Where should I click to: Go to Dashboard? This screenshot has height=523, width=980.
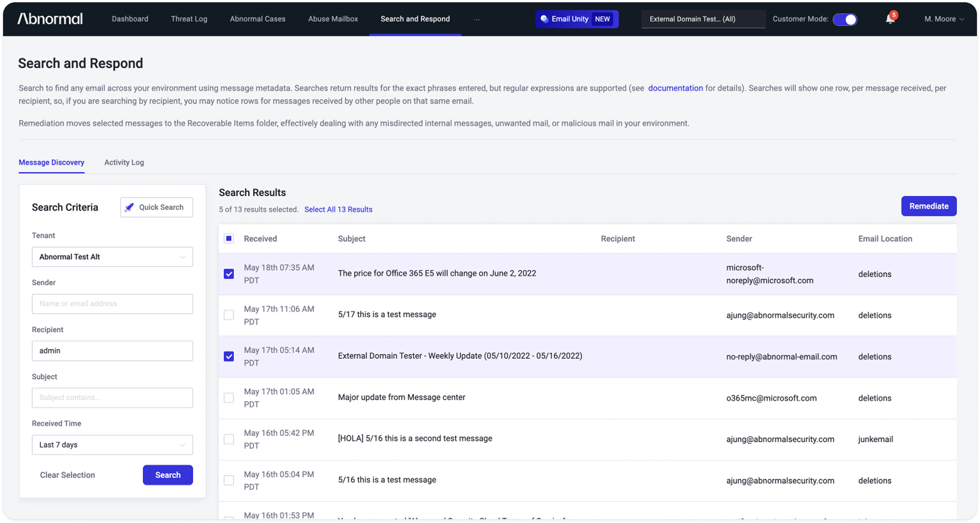tap(130, 19)
